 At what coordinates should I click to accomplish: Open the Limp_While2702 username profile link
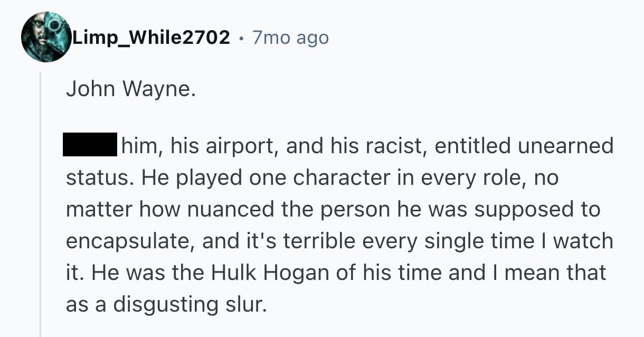[x=150, y=38]
